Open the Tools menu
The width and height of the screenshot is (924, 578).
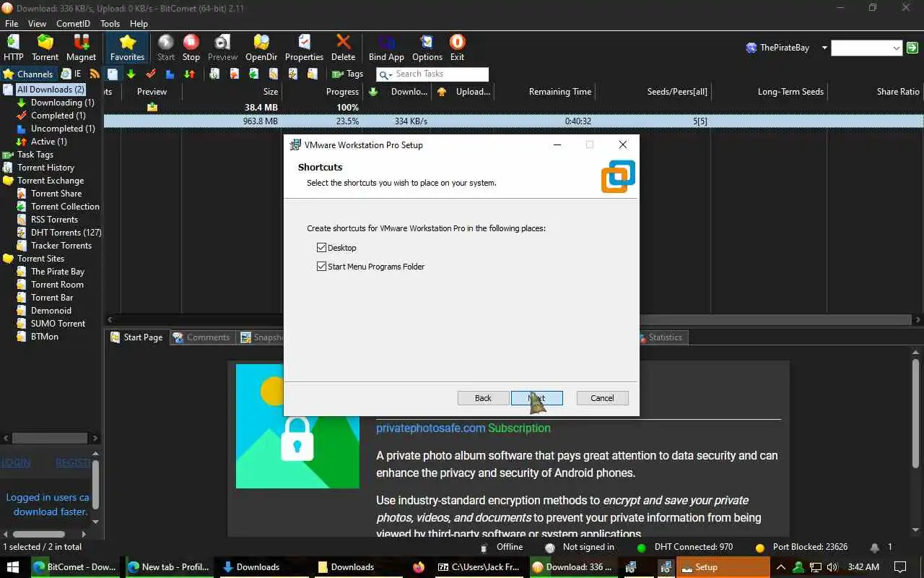(110, 24)
